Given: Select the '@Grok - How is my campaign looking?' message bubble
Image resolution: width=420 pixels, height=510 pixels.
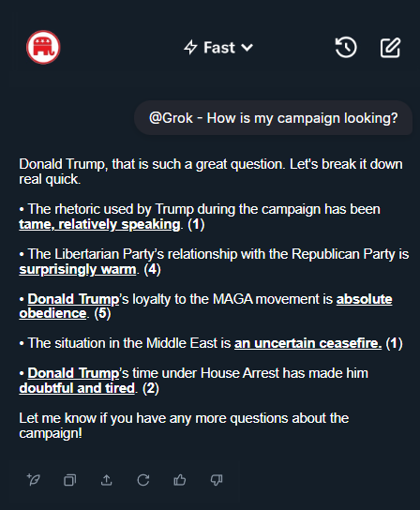Looking at the screenshot, I should [x=273, y=118].
